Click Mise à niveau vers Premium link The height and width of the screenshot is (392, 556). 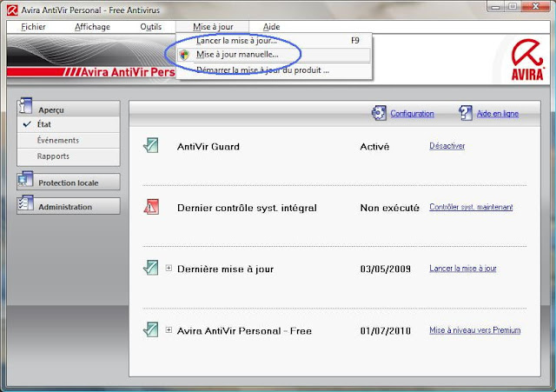[x=475, y=330]
